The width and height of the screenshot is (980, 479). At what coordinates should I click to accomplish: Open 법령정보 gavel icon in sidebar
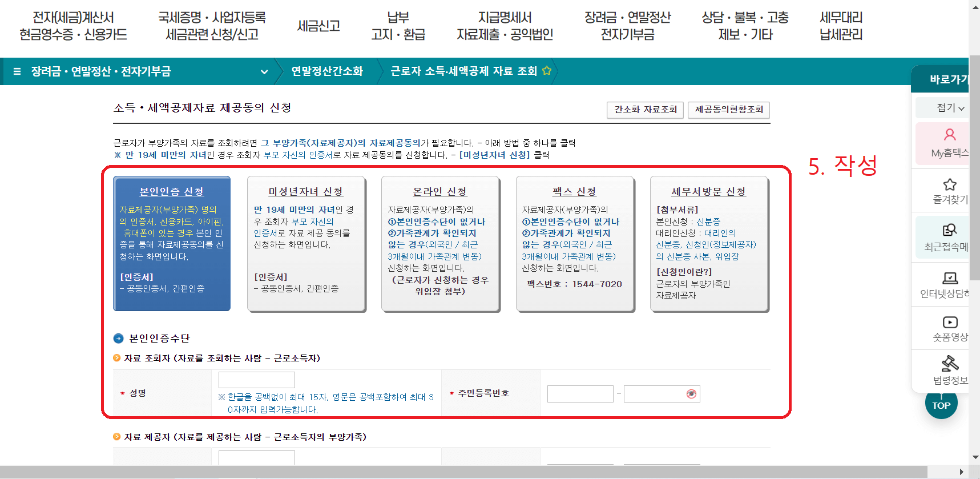tap(950, 363)
